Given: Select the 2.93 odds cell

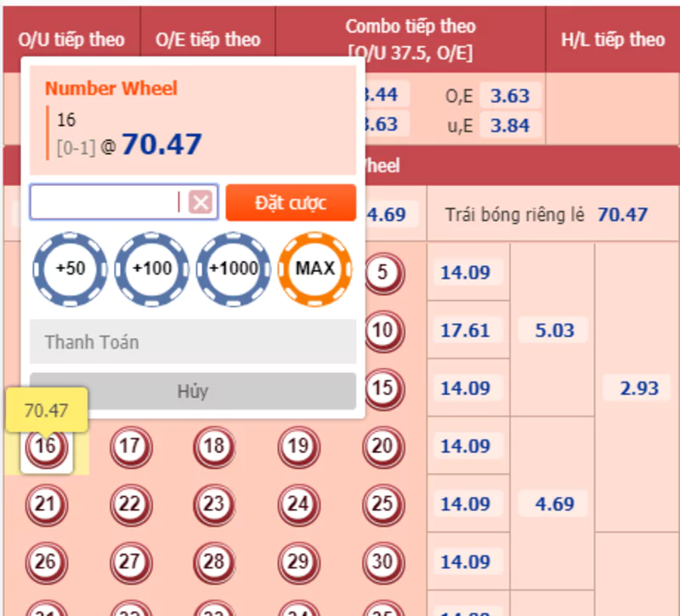Looking at the screenshot, I should coord(639,388).
